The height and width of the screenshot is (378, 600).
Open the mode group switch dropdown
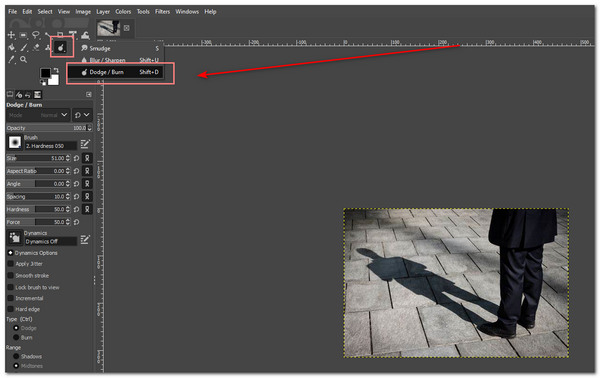(82, 115)
